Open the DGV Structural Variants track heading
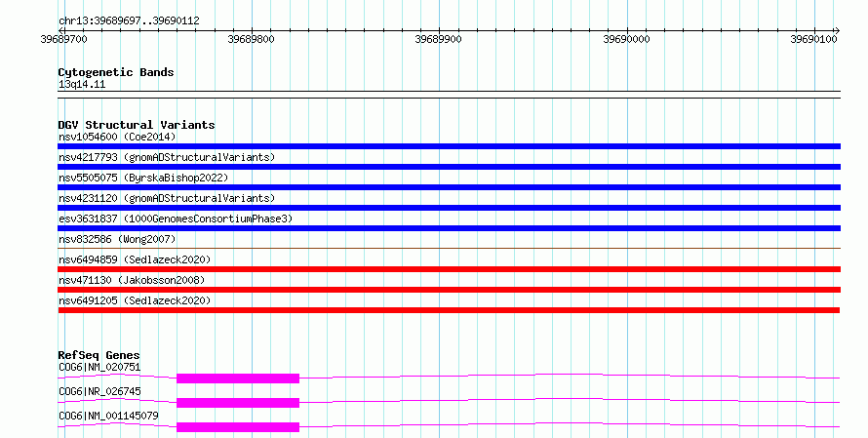The width and height of the screenshot is (868, 438). coord(137,125)
